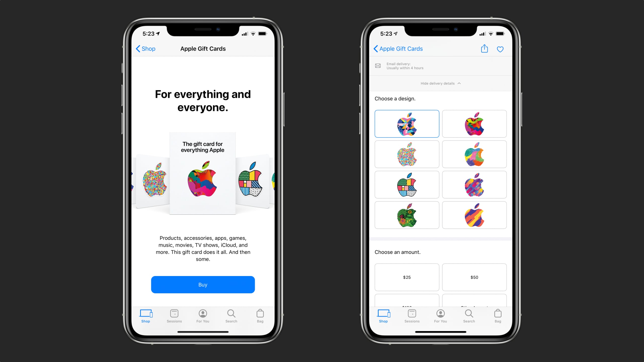The height and width of the screenshot is (362, 644).
Task: Select the $25 gift card amount
Action: point(407,277)
